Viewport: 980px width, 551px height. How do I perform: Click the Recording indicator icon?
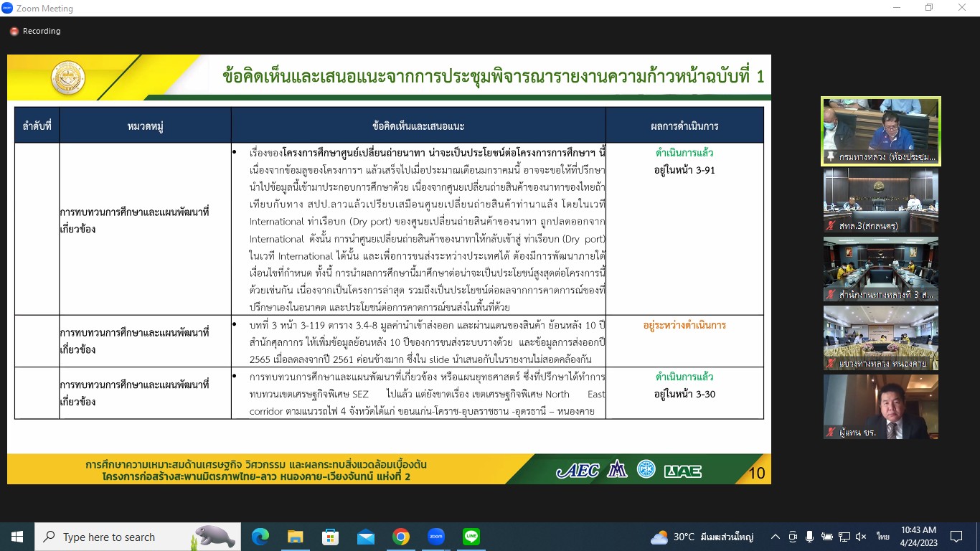(14, 32)
